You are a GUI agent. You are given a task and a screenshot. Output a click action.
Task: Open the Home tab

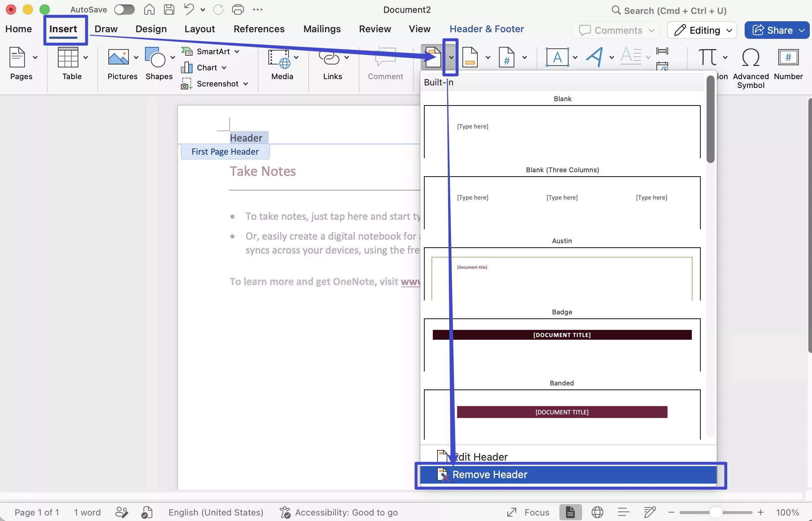[x=19, y=29]
